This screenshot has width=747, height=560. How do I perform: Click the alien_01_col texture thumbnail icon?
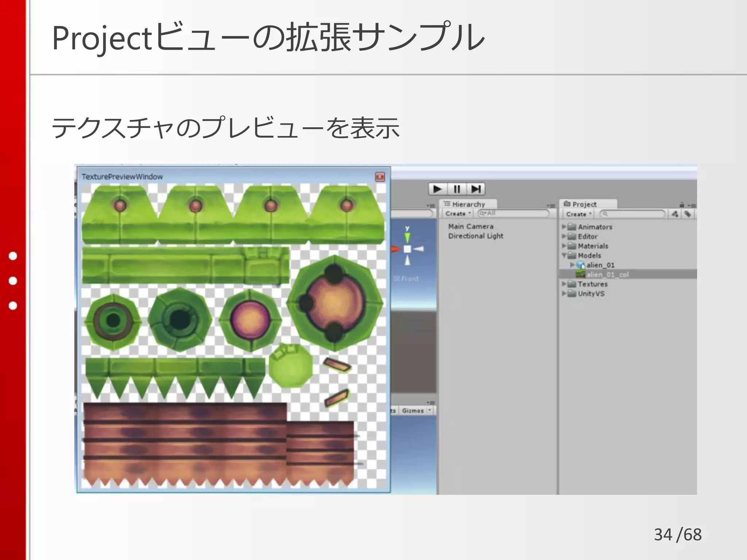(581, 274)
